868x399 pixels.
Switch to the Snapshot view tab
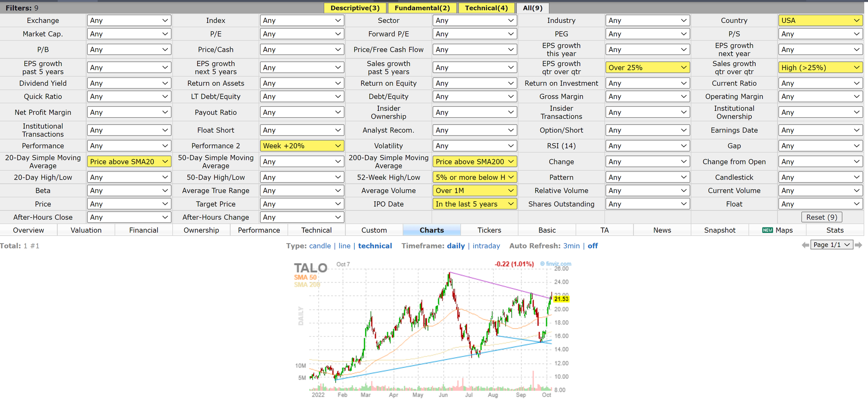719,230
